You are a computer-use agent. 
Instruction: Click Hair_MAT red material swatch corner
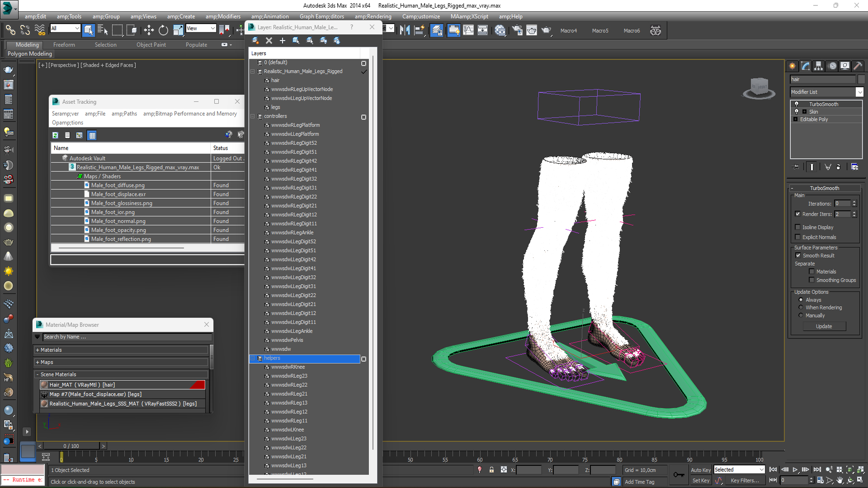(x=198, y=385)
